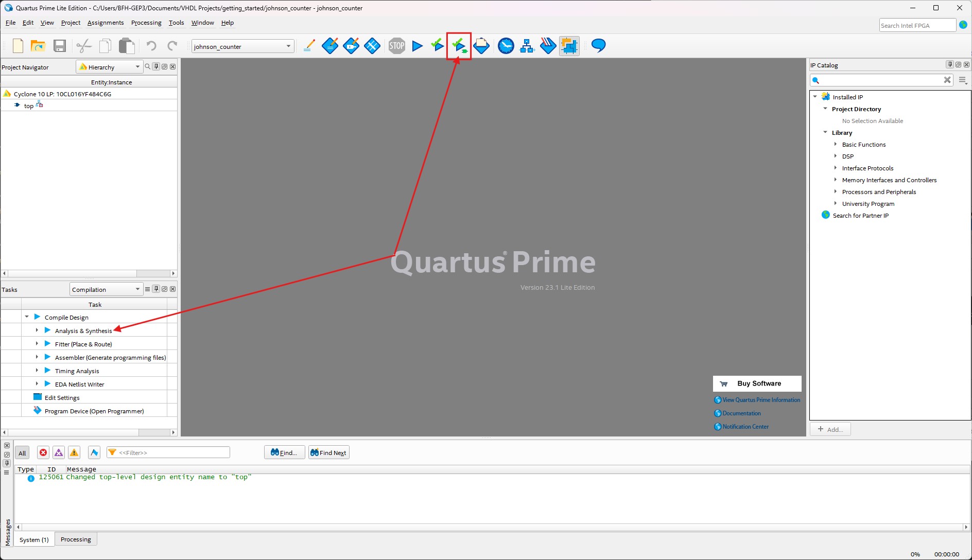Click the Open folder toolbar icon
This screenshot has width=972, height=560.
click(38, 46)
